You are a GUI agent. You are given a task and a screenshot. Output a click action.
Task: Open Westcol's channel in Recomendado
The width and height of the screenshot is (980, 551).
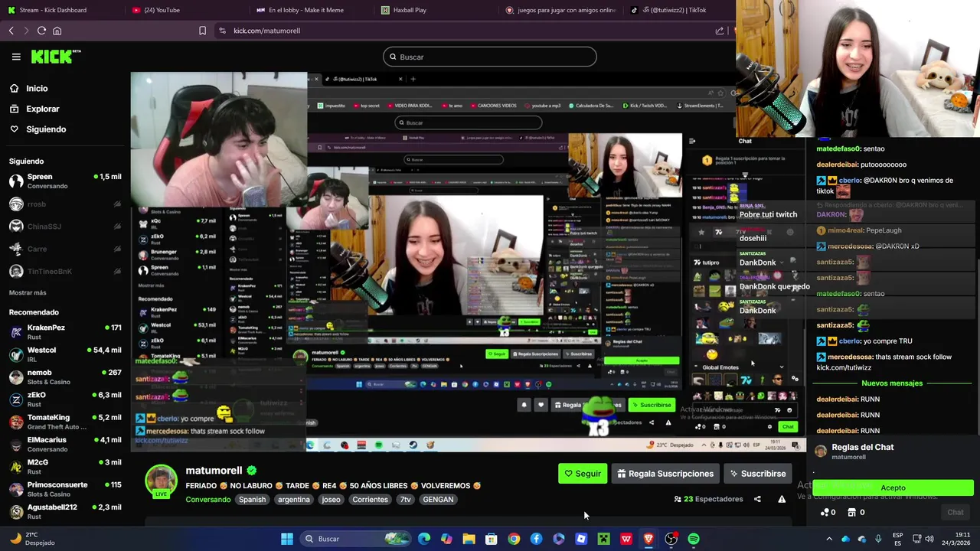(65, 354)
